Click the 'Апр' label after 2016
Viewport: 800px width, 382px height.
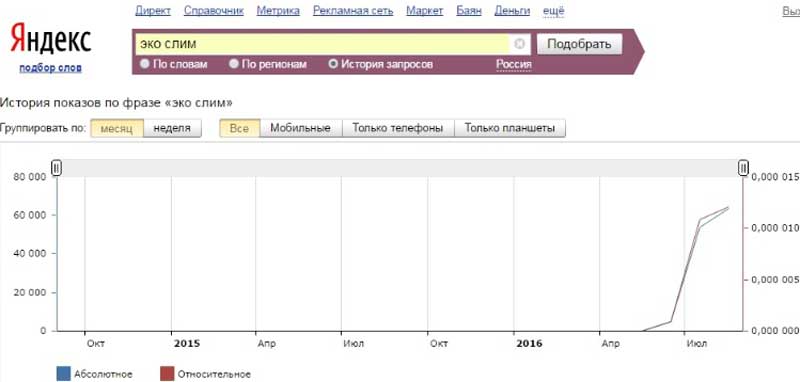[x=610, y=344]
